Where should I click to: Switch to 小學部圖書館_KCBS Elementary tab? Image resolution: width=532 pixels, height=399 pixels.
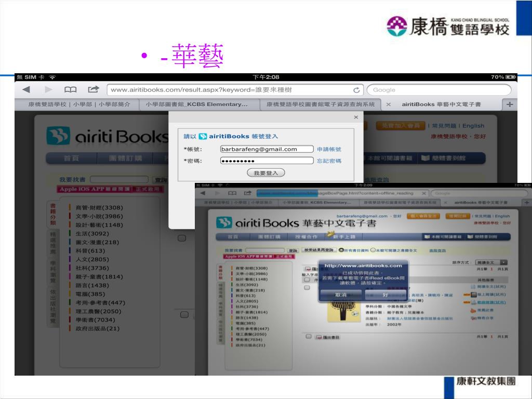click(x=197, y=104)
